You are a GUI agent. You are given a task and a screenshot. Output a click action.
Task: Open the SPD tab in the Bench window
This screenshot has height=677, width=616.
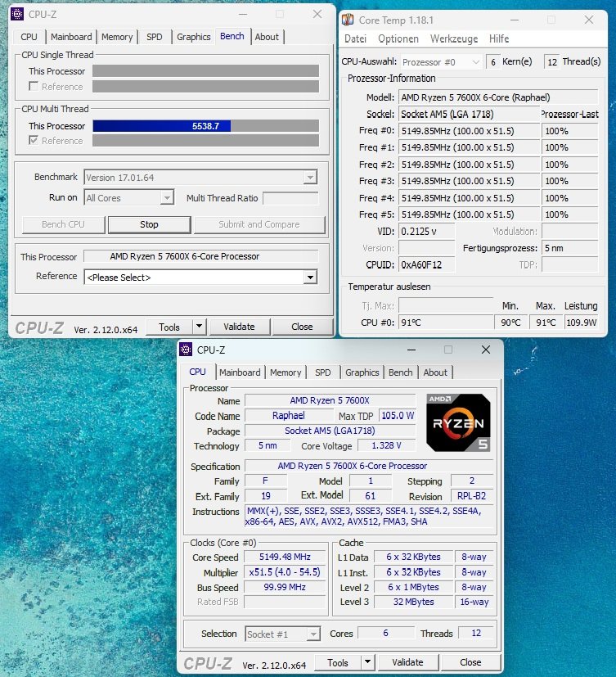click(155, 37)
